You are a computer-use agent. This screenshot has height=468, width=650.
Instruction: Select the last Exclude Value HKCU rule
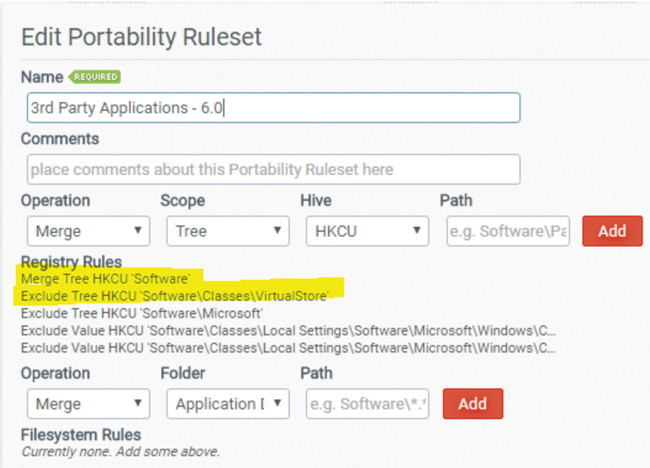pos(288,348)
